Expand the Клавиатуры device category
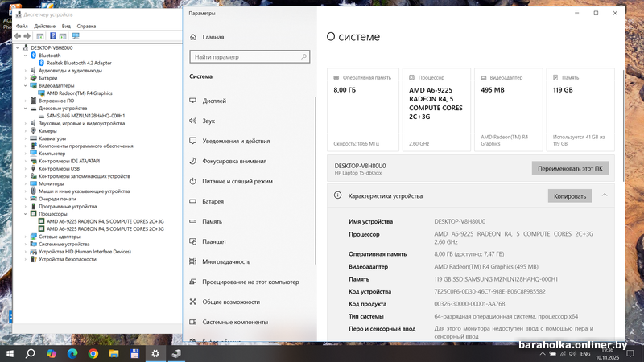Screen dimensions: 644x362 26,138
